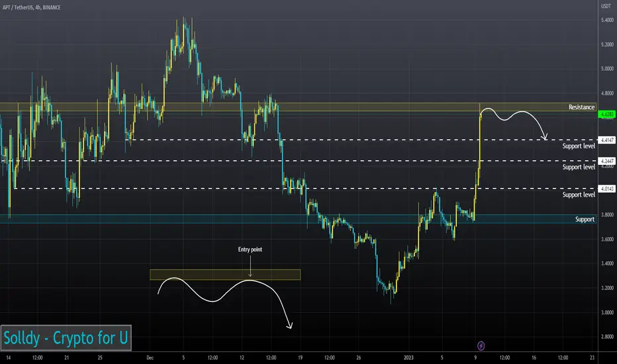617x364 pixels.
Task: Click the Support label in the teal zone
Action: pos(585,219)
